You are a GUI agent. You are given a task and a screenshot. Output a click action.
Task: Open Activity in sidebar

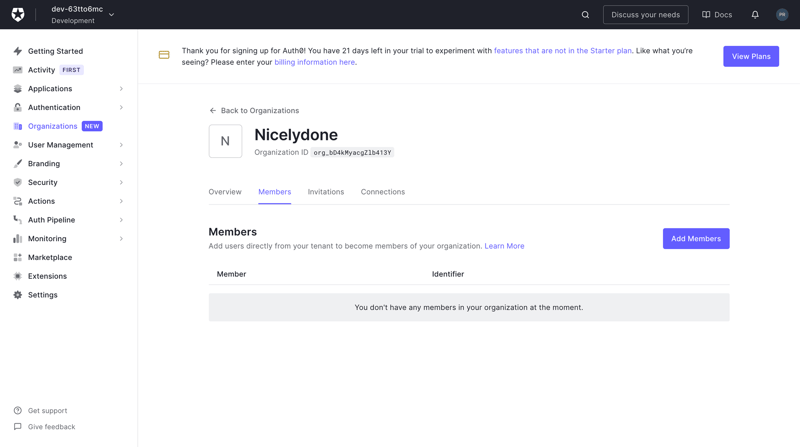(x=41, y=70)
